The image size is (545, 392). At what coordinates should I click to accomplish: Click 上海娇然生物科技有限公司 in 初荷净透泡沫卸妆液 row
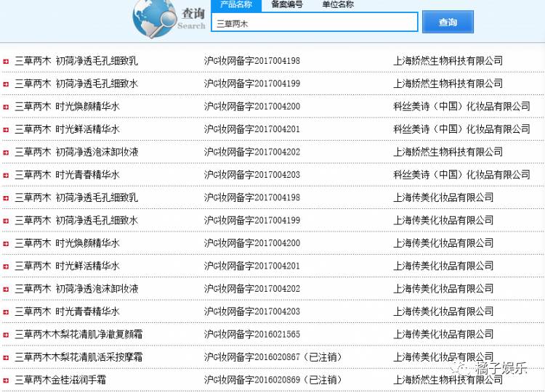(448, 152)
